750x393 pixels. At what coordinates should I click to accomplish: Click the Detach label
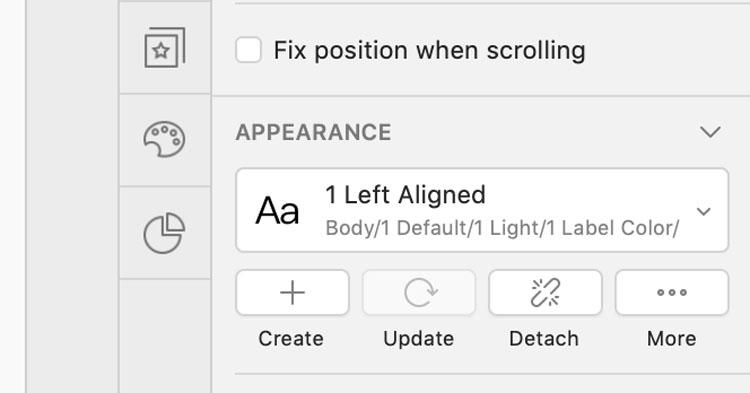544,338
